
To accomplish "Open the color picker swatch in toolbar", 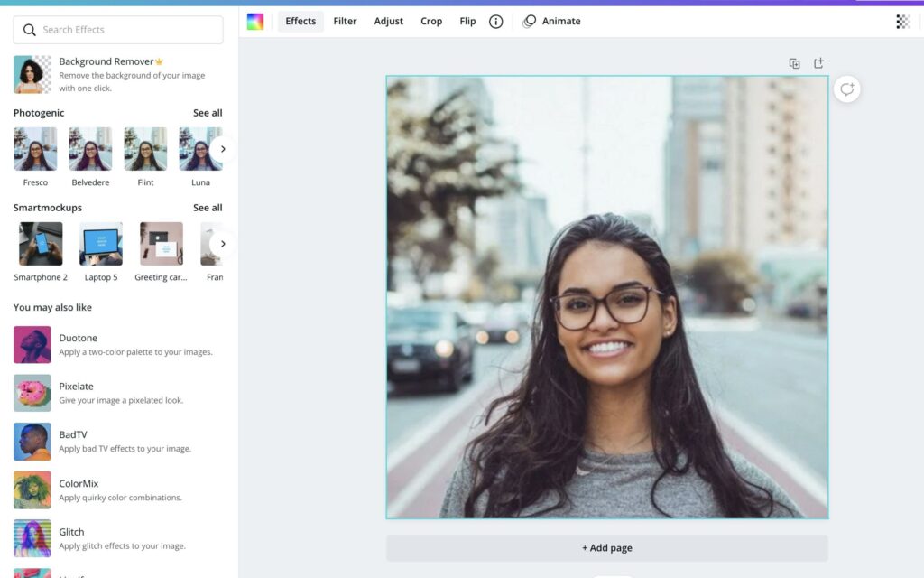I will pyautogui.click(x=255, y=22).
